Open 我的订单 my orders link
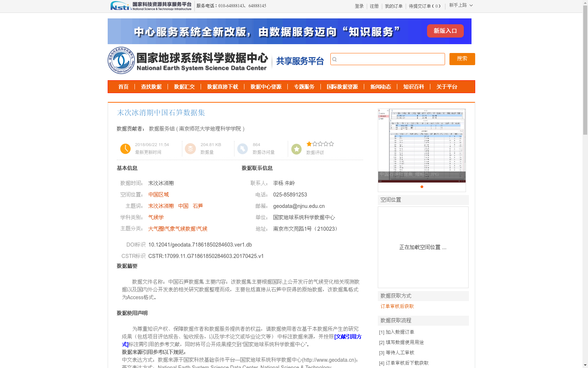588x368 pixels. pyautogui.click(x=394, y=6)
